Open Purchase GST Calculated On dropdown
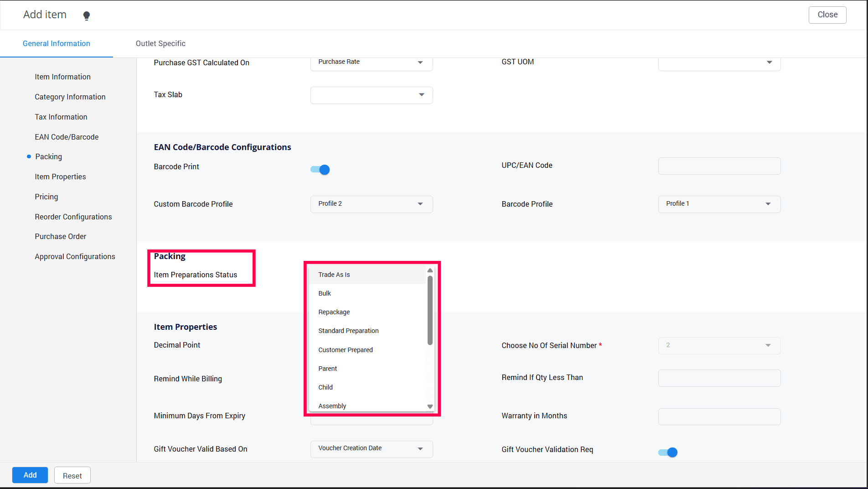This screenshot has height=489, width=868. coord(372,62)
